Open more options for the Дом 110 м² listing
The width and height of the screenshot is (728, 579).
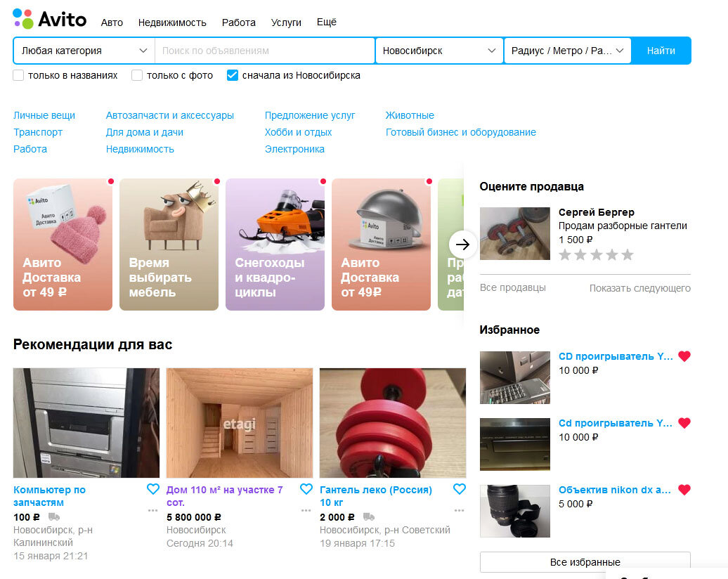(306, 510)
